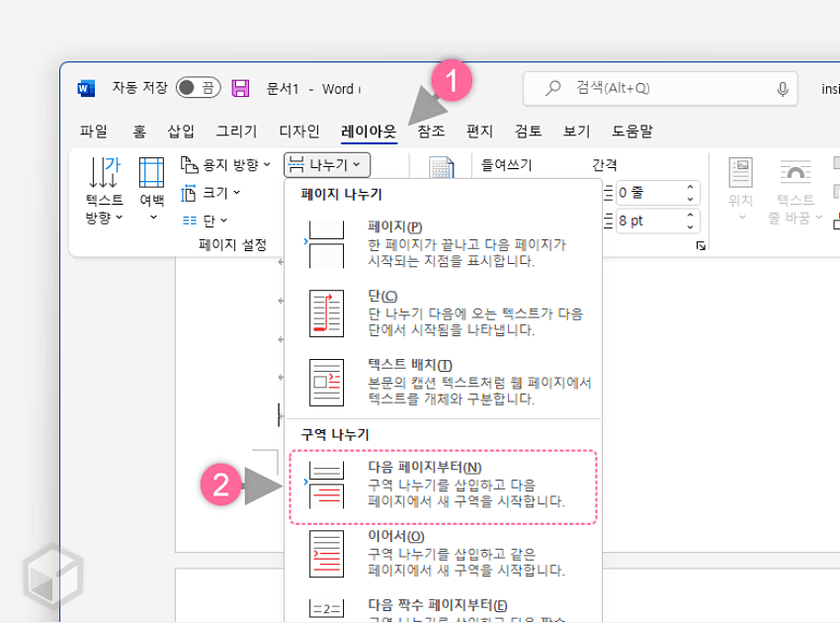Click inside the 검색(Alt+Q) search box
The width and height of the screenshot is (840, 623).
652,88
